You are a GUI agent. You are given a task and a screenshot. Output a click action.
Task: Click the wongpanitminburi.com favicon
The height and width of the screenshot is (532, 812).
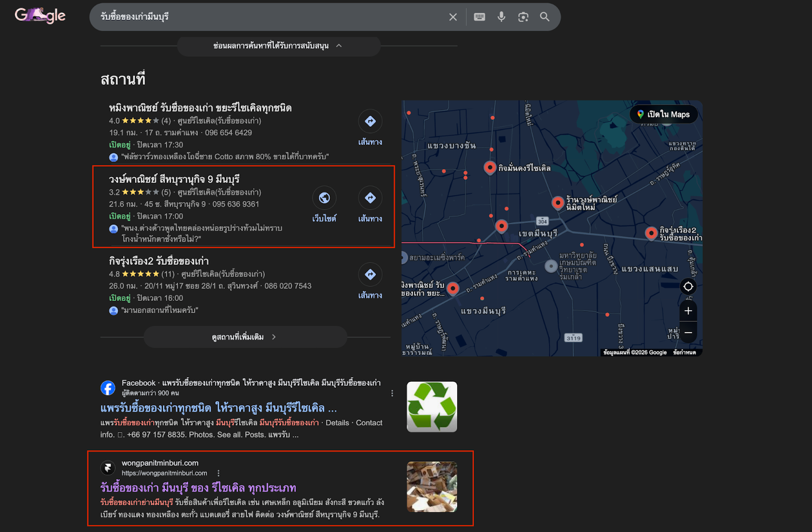108,468
